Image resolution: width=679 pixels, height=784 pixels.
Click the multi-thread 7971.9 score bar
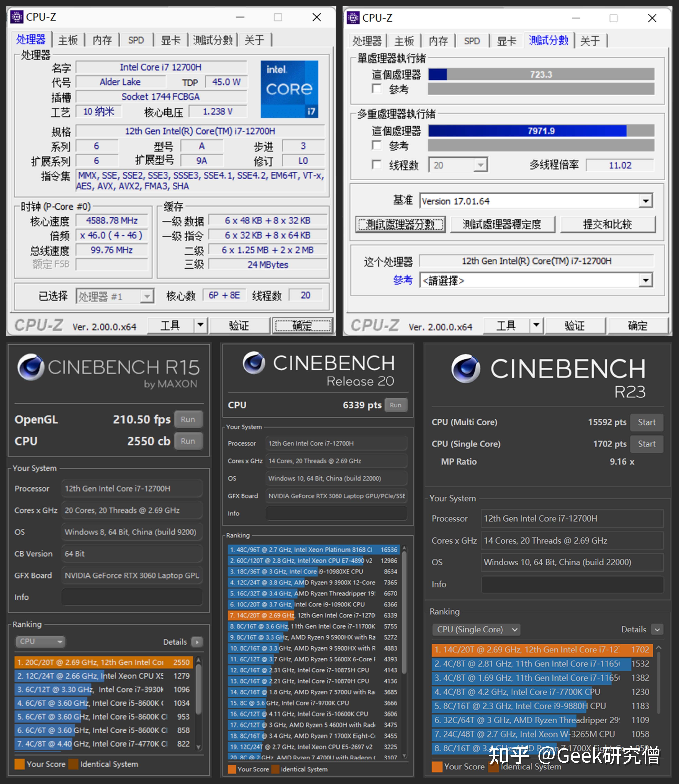pyautogui.click(x=541, y=131)
